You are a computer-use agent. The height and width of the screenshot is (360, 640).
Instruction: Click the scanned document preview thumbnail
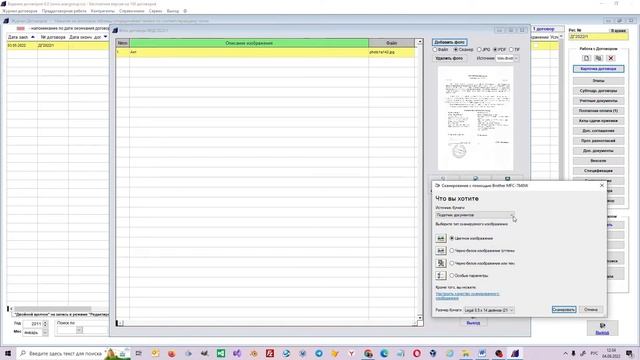(476, 118)
